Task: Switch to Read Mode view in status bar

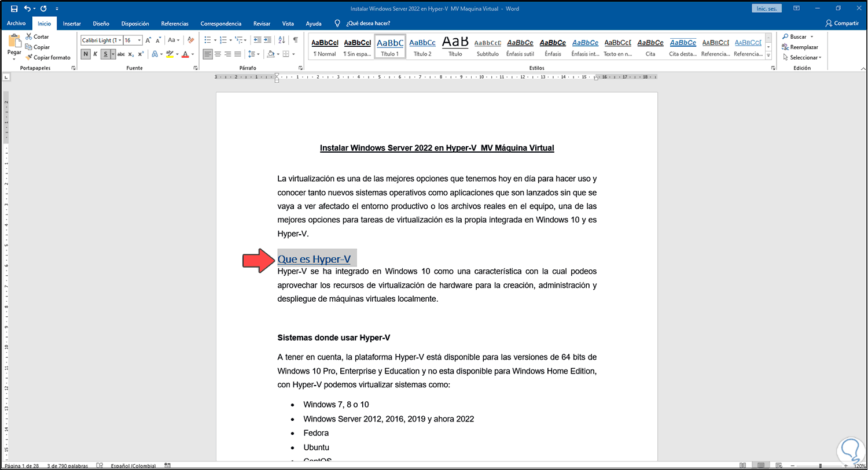Action: [x=743, y=465]
